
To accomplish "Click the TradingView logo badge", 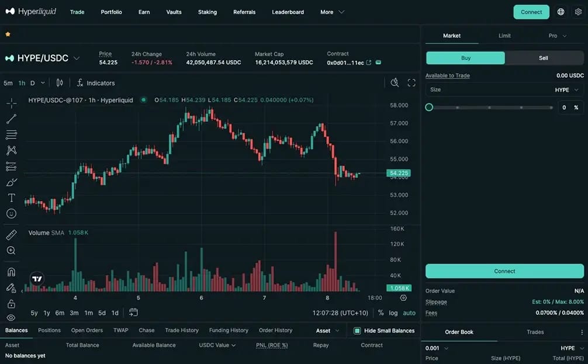I will pyautogui.click(x=37, y=279).
